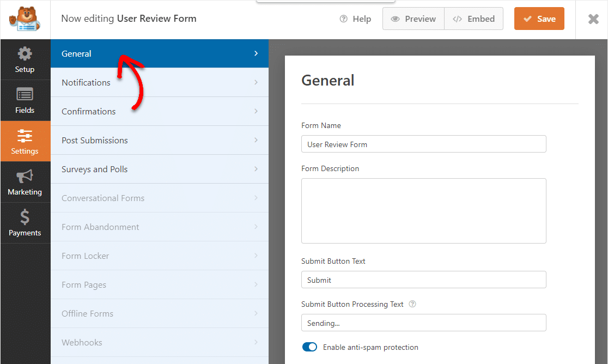Open the Webhooks section
Screen dimensions: 608x364
point(160,342)
